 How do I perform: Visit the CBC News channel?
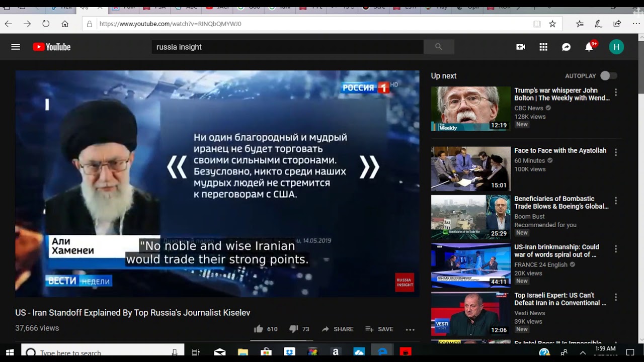tap(529, 108)
